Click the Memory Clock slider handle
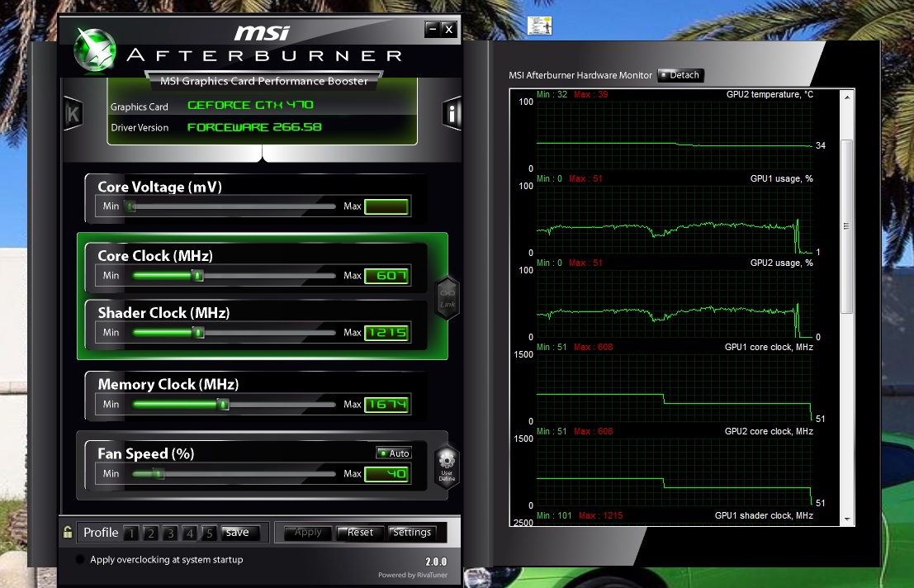 tap(223, 405)
